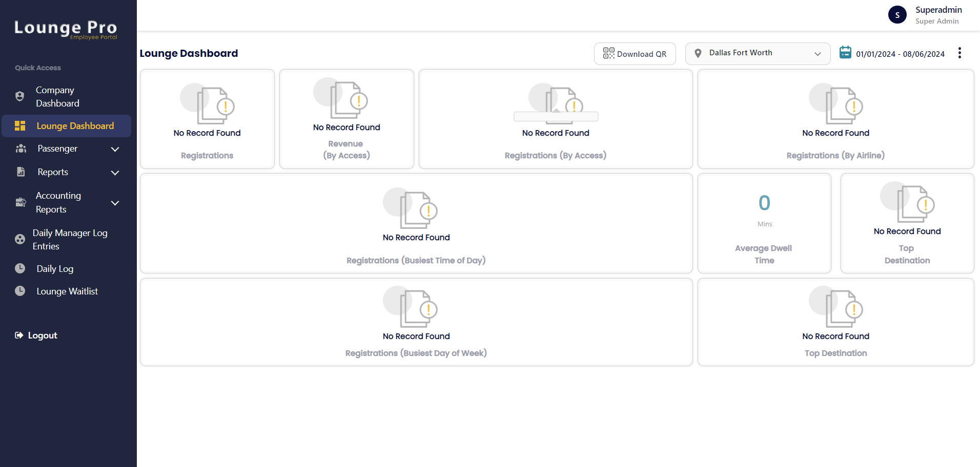Click the Daily Log clock icon
This screenshot has width=980, height=467.
point(20,268)
